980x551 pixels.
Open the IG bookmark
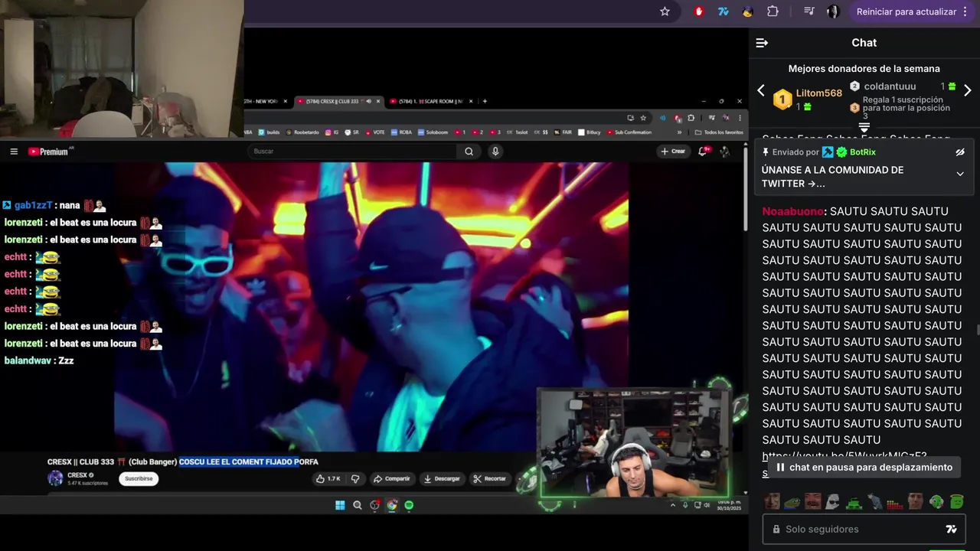click(332, 132)
